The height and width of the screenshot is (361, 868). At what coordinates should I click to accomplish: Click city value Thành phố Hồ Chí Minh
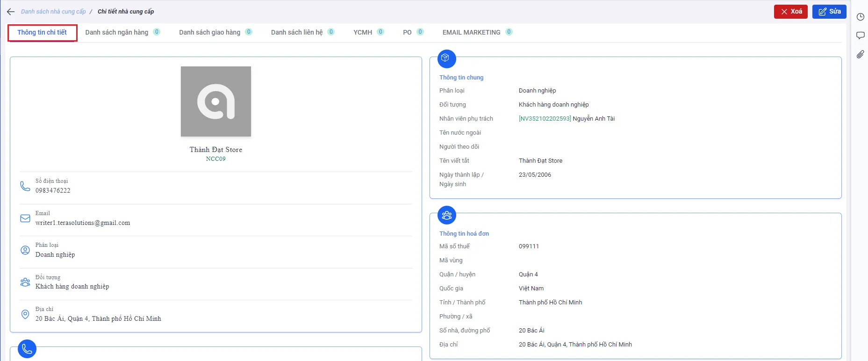[x=551, y=303]
